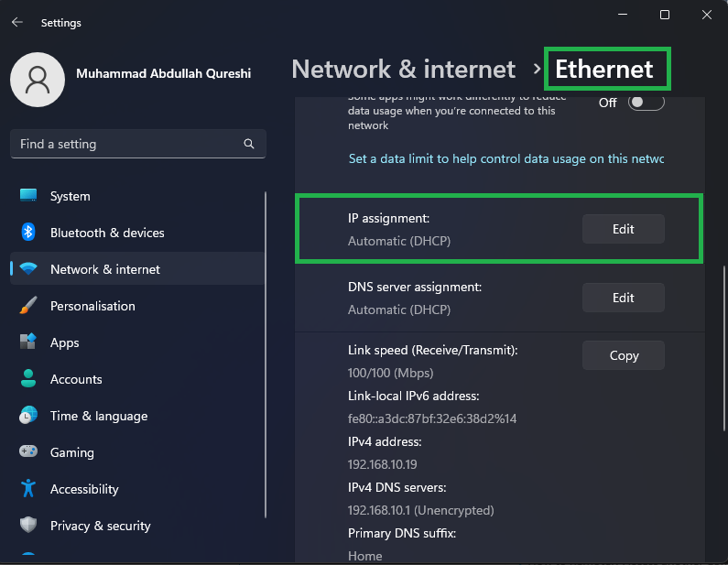Edit the IP assignment setting

pos(623,229)
